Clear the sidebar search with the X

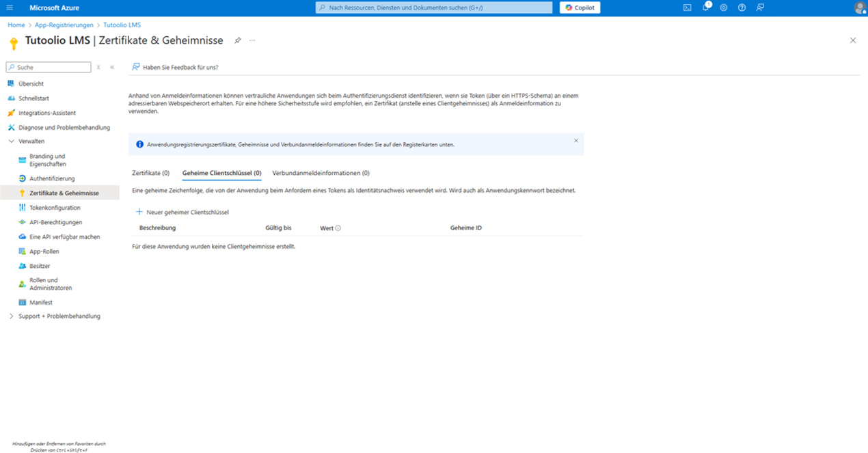pyautogui.click(x=98, y=67)
